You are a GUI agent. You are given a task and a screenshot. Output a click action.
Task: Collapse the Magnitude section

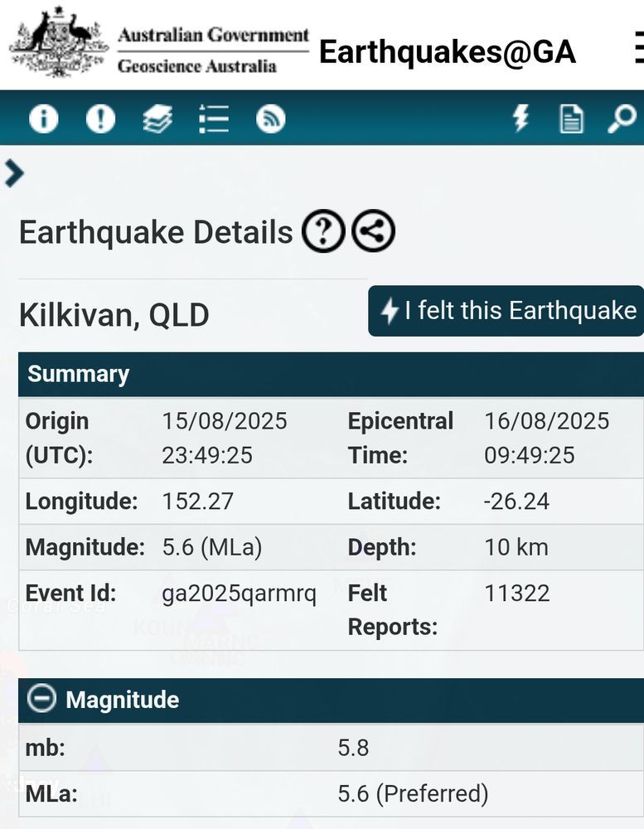pos(41,698)
